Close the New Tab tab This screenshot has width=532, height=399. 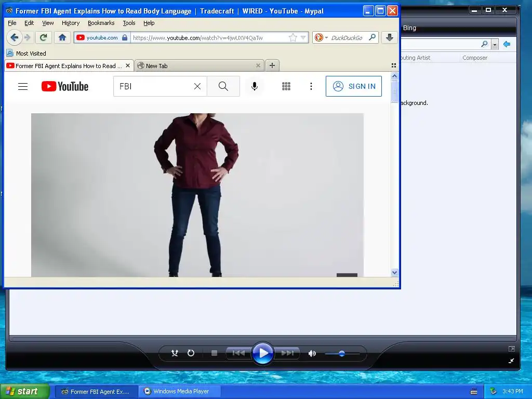(258, 65)
